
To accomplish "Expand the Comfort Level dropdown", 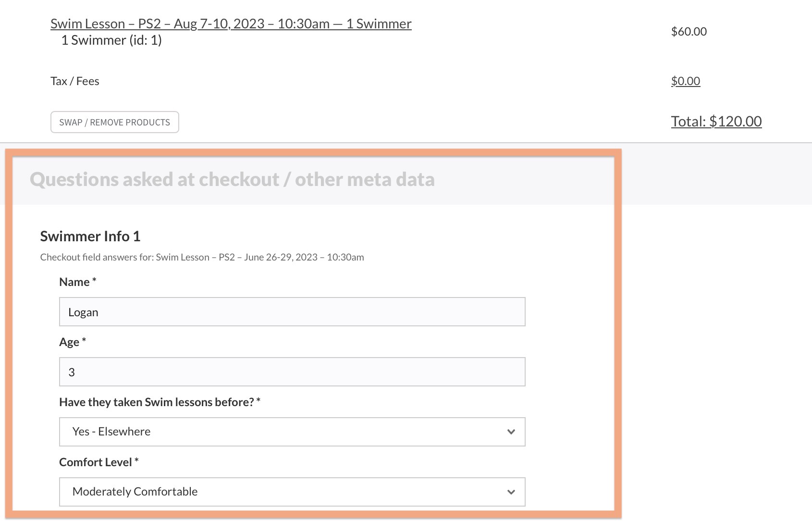I will click(x=292, y=492).
